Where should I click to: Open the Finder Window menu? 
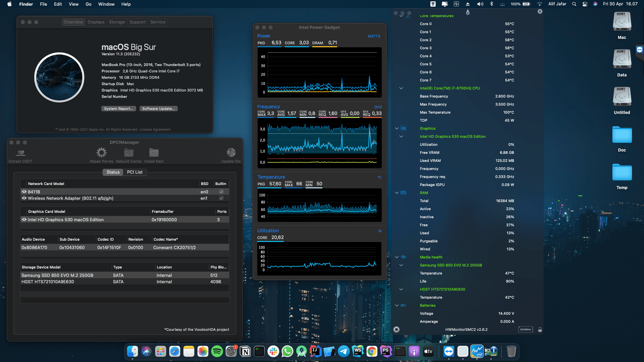106,4
